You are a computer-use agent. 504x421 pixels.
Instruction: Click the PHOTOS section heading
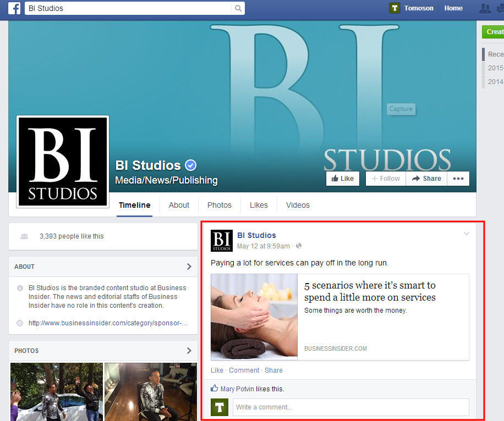[26, 351]
